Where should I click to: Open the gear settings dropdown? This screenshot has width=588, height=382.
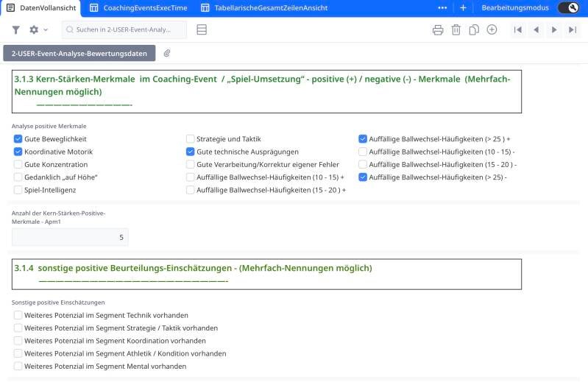[x=38, y=29]
